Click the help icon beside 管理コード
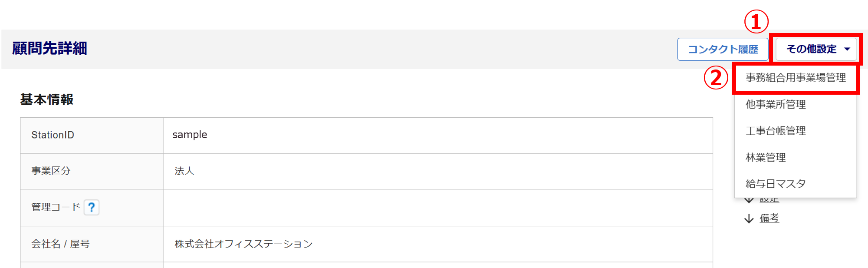 [92, 207]
